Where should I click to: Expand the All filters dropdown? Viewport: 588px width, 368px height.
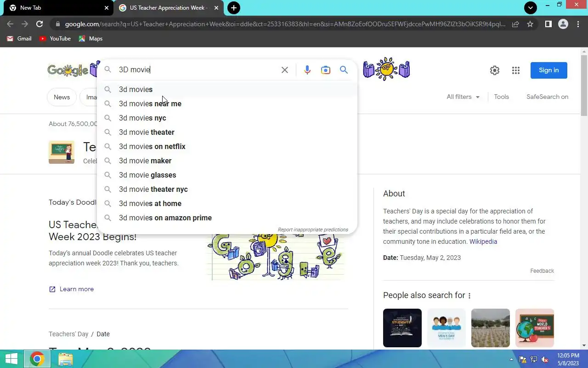(463, 97)
